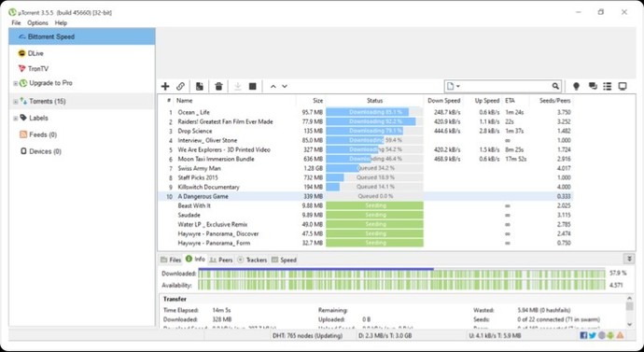Collapse the detail pane with double-arrow button

coord(628,259)
